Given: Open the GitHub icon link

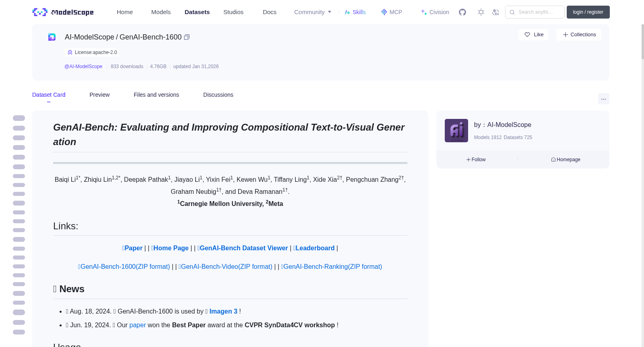Looking at the screenshot, I should [462, 12].
